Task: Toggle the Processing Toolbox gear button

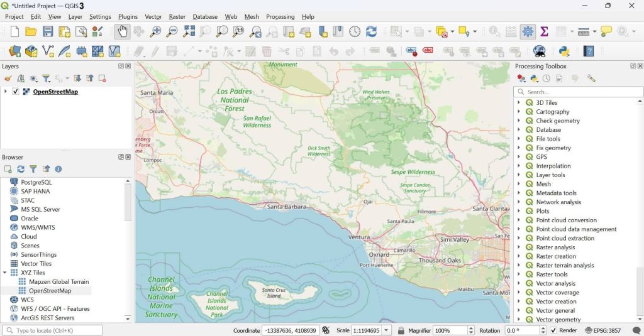Action: coord(528,31)
